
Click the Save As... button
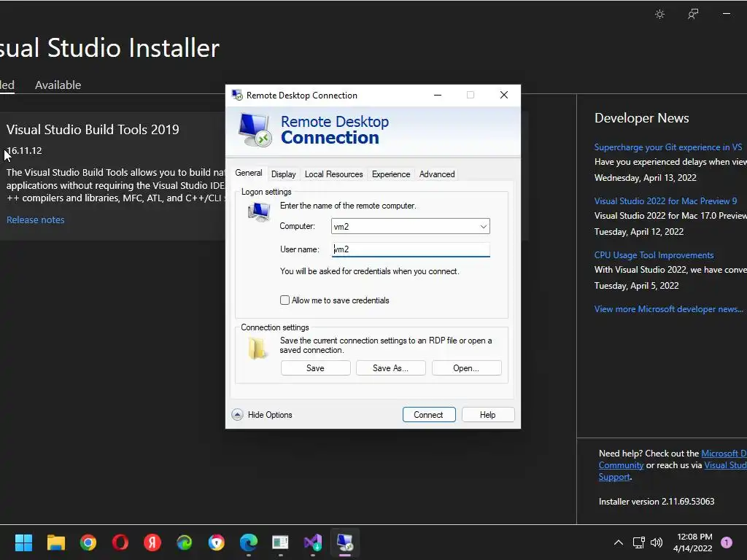391,368
